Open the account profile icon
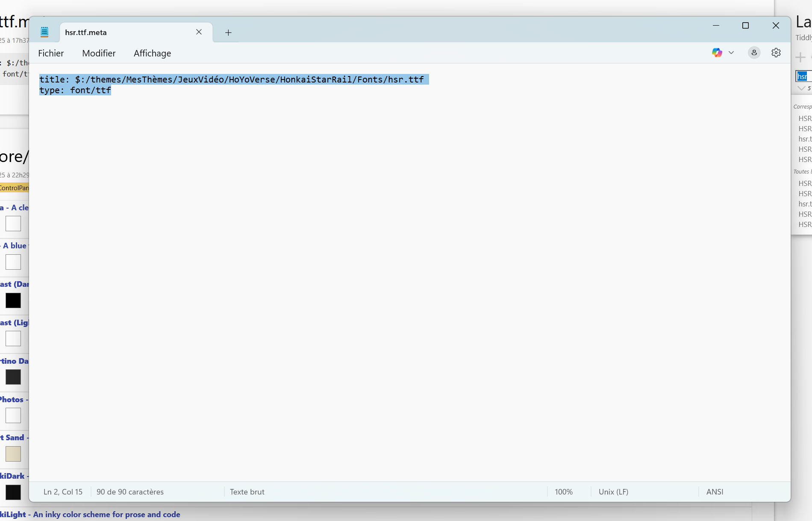 point(754,53)
